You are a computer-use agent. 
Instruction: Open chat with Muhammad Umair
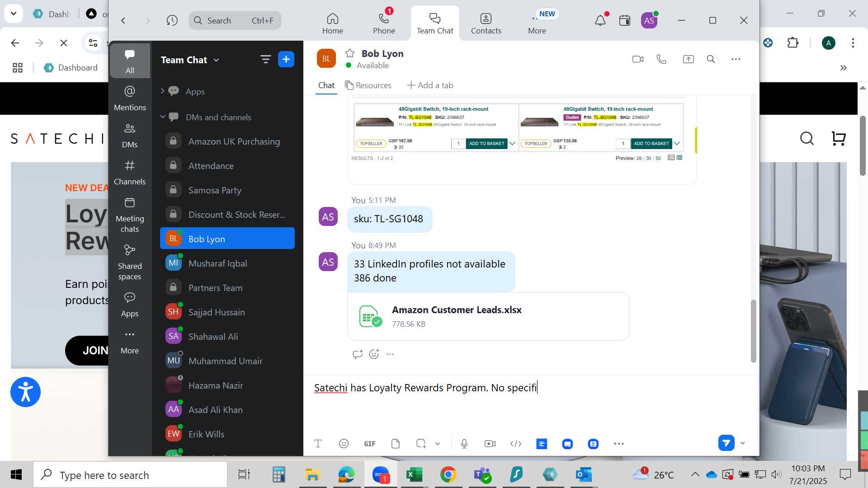(227, 361)
